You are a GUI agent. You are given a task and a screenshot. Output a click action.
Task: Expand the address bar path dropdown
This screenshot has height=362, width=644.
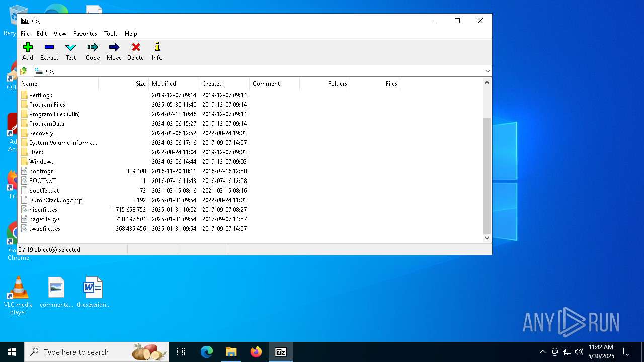pyautogui.click(x=487, y=71)
